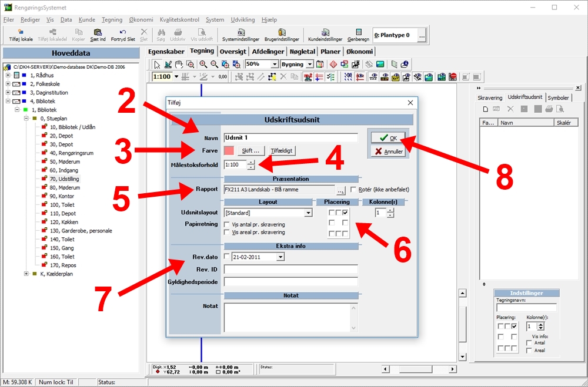Confirm the dialog with OK button
The image size is (588, 387).
click(x=388, y=138)
